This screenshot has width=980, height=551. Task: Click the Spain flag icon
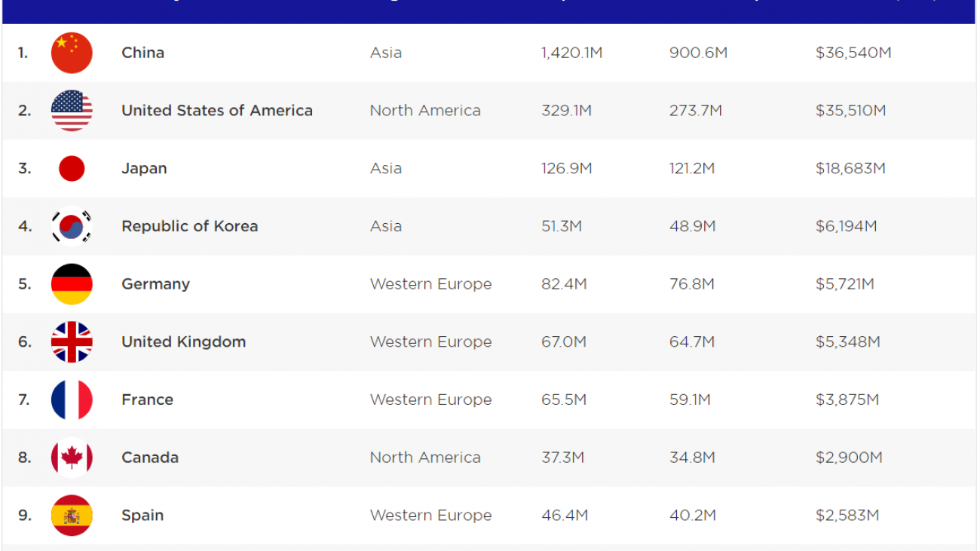coord(72,516)
